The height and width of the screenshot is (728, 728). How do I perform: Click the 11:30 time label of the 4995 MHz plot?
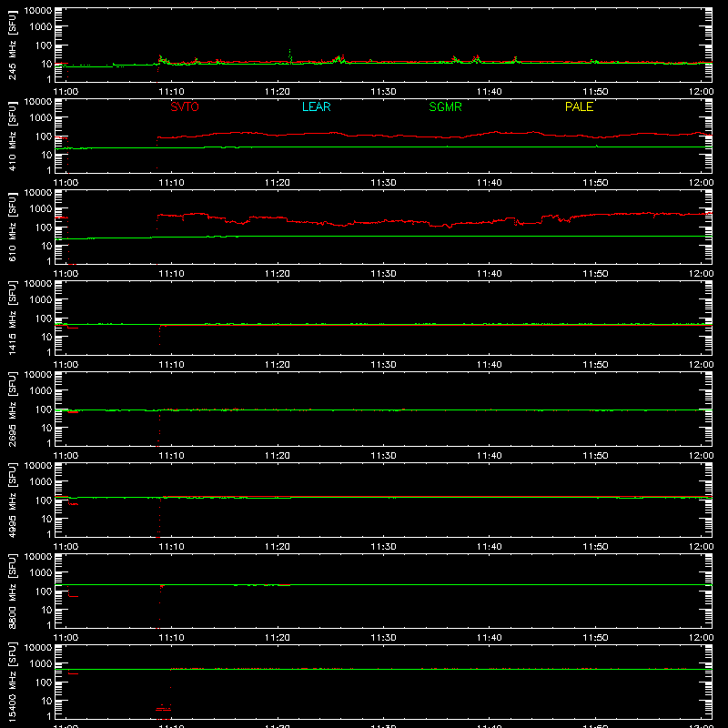383,547
